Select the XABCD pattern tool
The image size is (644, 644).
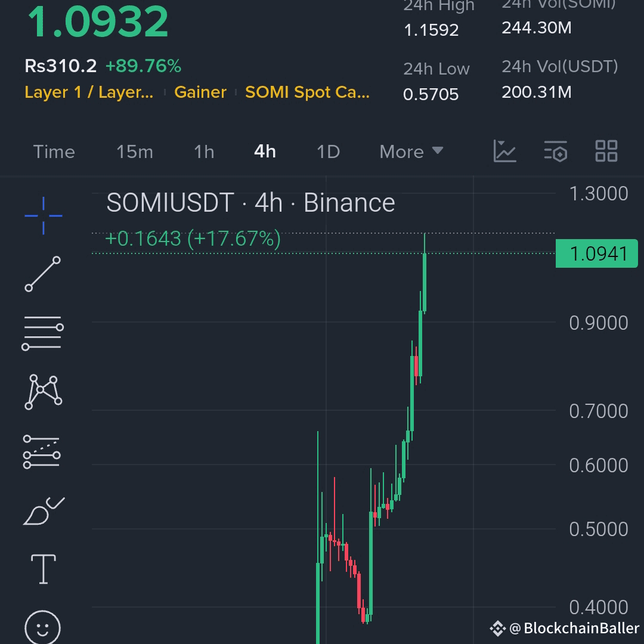click(x=43, y=392)
